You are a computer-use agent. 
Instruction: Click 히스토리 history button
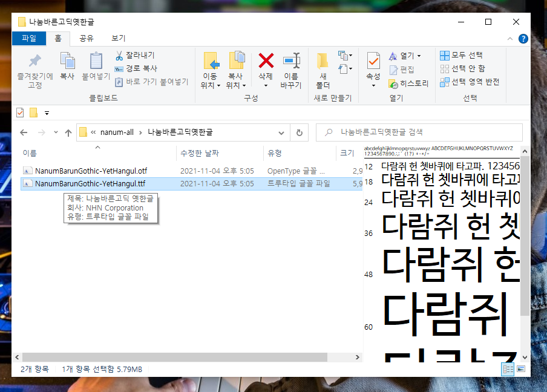pyautogui.click(x=408, y=83)
